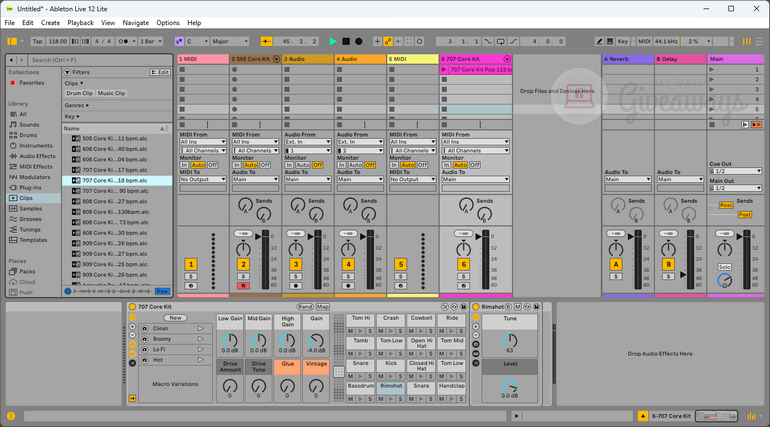
Task: Toggle the Loop Switch in transport
Action: point(500,41)
